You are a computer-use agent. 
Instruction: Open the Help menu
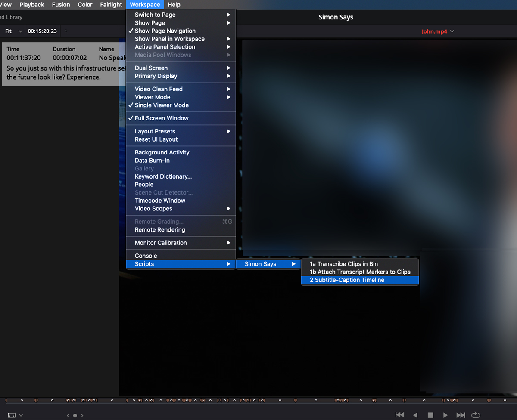pos(174,5)
